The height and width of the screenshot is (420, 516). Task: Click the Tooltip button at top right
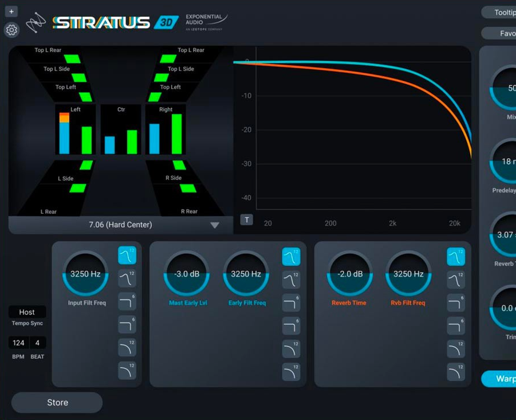click(499, 13)
